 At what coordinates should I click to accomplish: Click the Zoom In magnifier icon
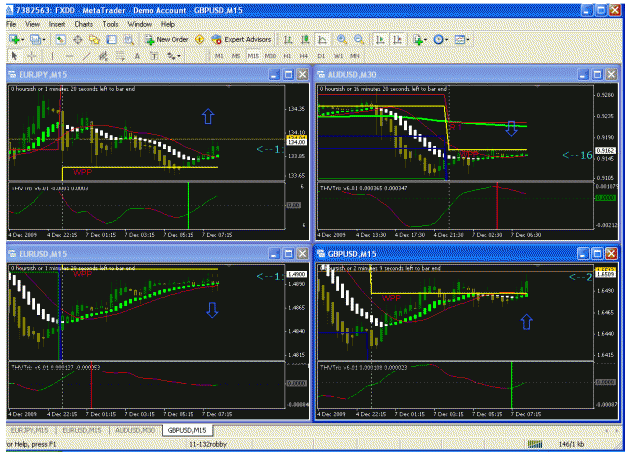342,39
